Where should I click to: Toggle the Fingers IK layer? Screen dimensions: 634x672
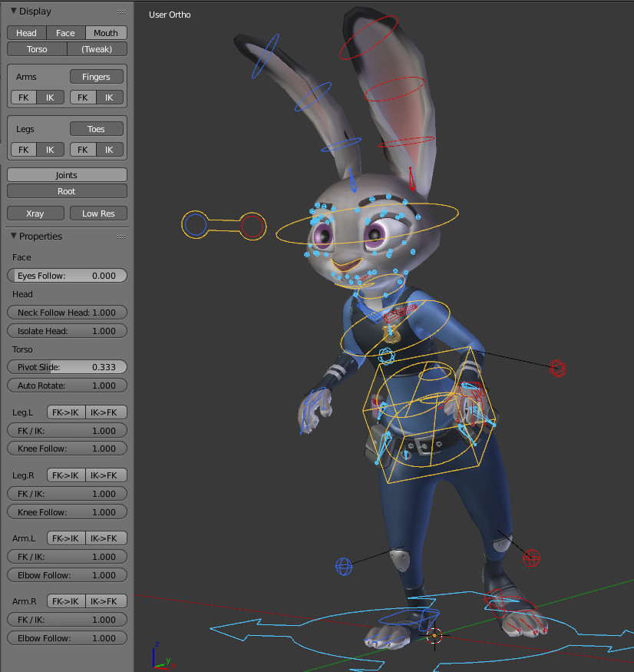pyautogui.click(x=110, y=98)
